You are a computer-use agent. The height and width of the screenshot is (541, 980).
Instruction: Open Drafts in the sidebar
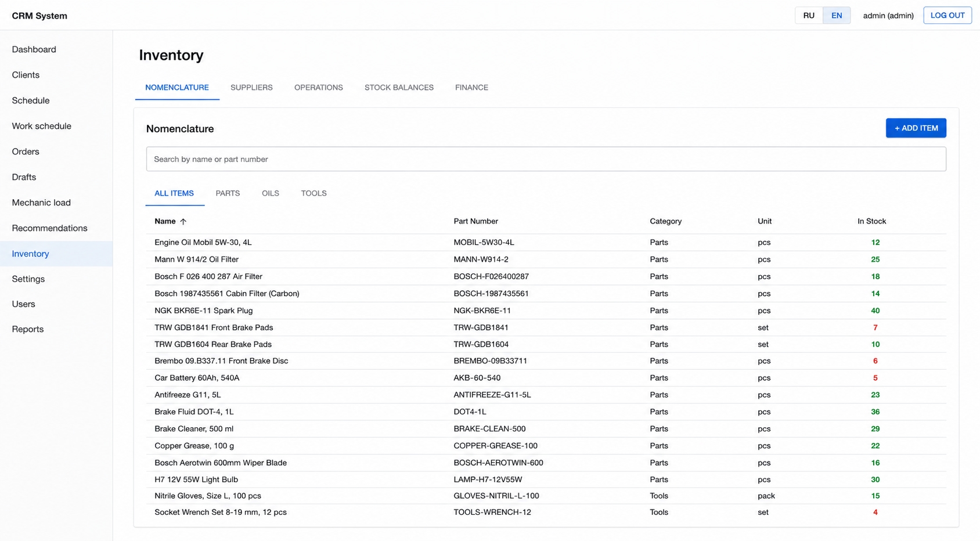click(56, 177)
